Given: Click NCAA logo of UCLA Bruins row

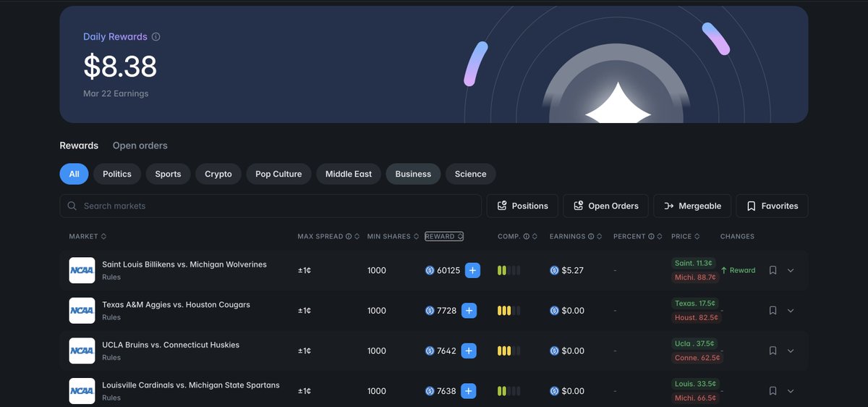Looking at the screenshot, I should coord(82,351).
